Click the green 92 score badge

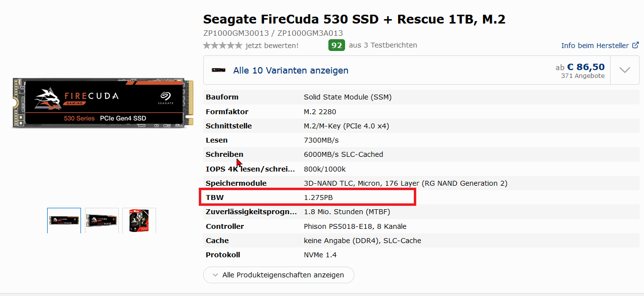(337, 46)
